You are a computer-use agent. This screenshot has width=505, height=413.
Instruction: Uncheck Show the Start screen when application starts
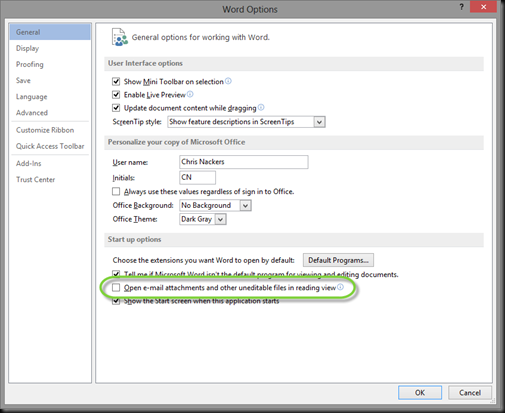pos(116,301)
